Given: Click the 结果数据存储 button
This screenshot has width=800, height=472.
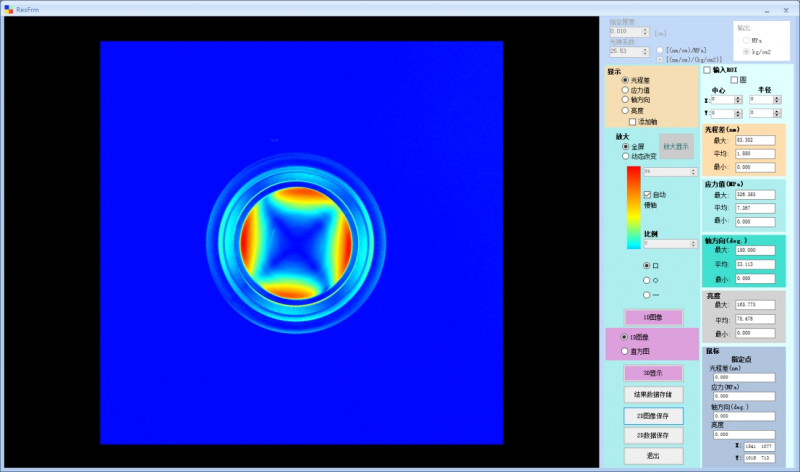Looking at the screenshot, I should [x=653, y=395].
